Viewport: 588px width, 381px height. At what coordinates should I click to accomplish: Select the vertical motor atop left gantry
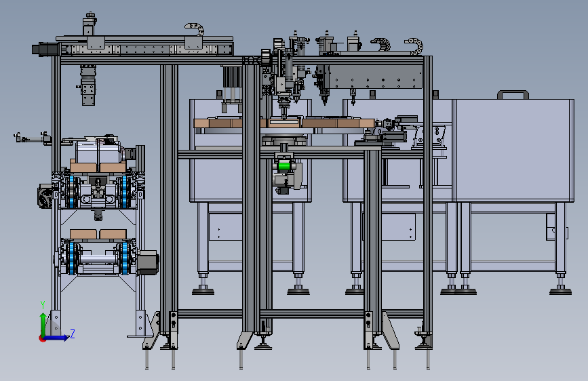point(90,24)
